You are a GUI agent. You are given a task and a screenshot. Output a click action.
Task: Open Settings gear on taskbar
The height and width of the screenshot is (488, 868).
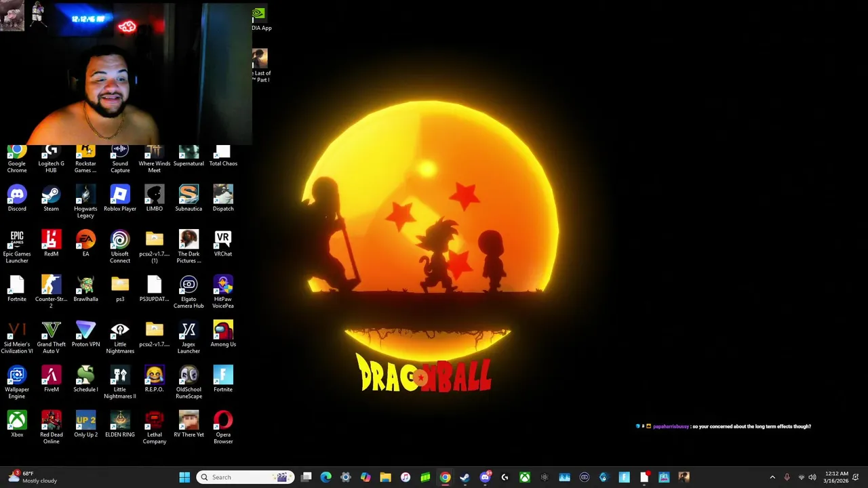[346, 477]
